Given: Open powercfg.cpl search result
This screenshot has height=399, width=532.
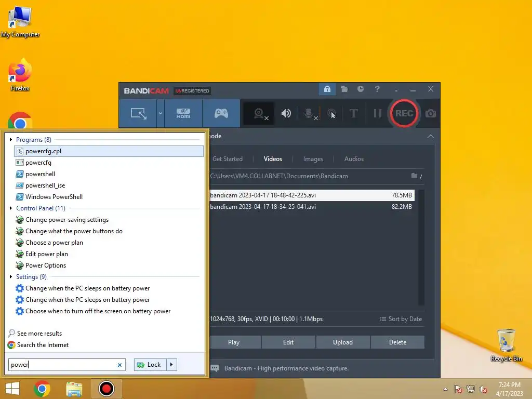Looking at the screenshot, I should pos(109,151).
